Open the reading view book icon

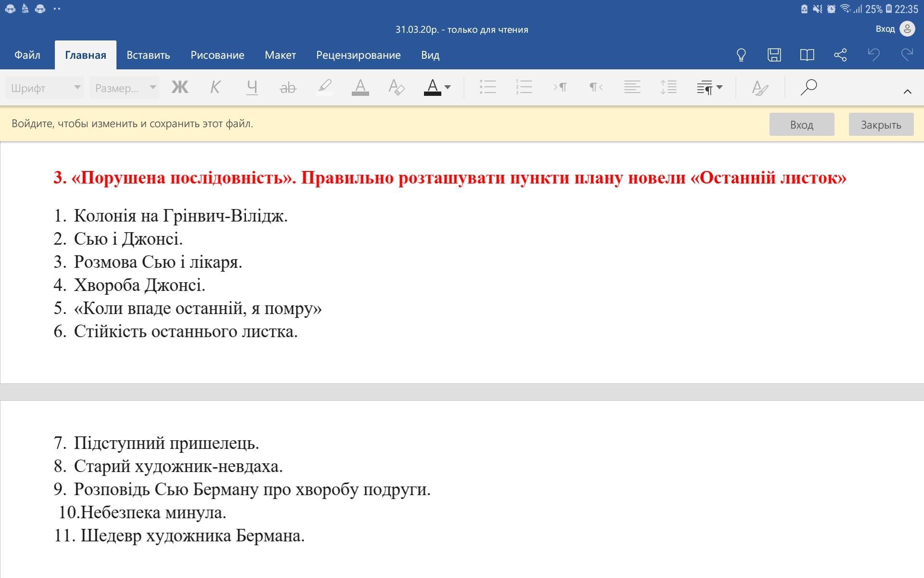point(807,55)
